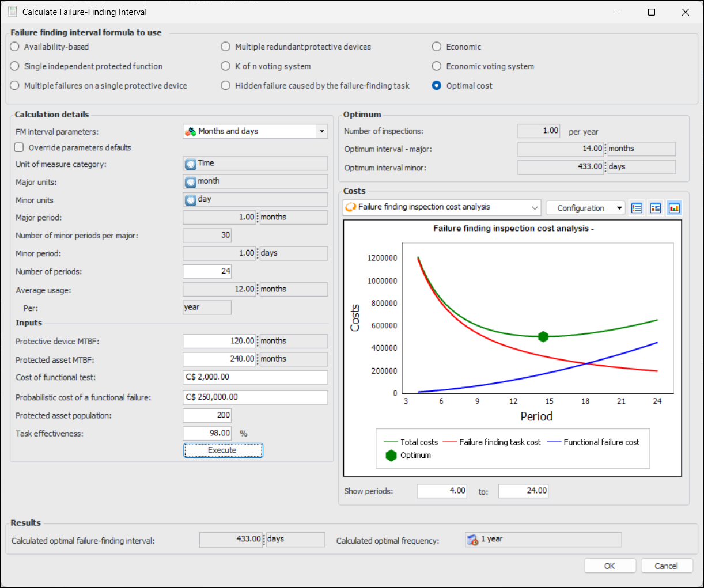Enable Override parameters defaults checkbox
Screen dimensions: 704x588
click(x=20, y=147)
